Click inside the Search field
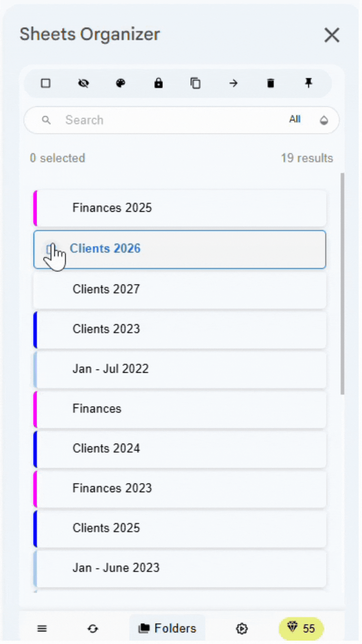This screenshot has height=644, width=362. pos(134,120)
